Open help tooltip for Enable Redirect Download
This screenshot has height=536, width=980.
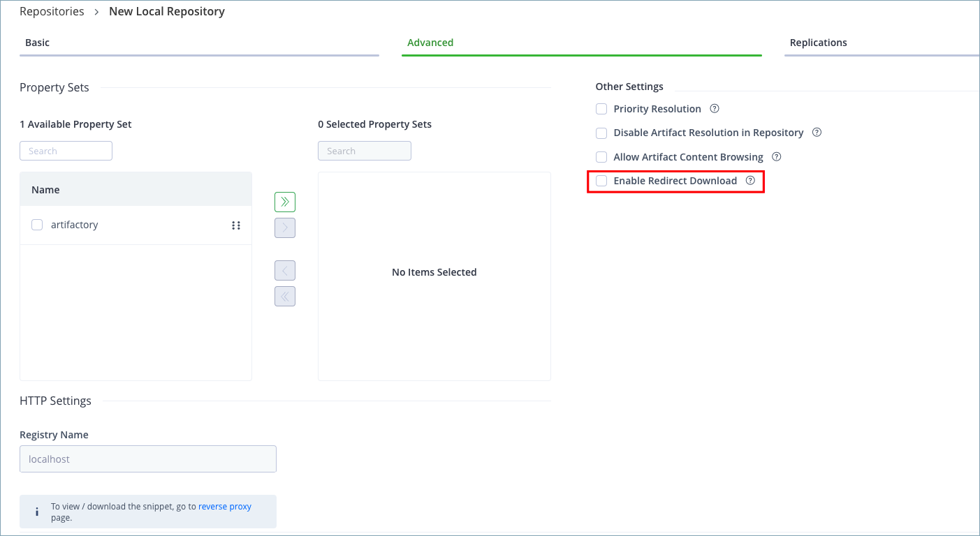[750, 180]
